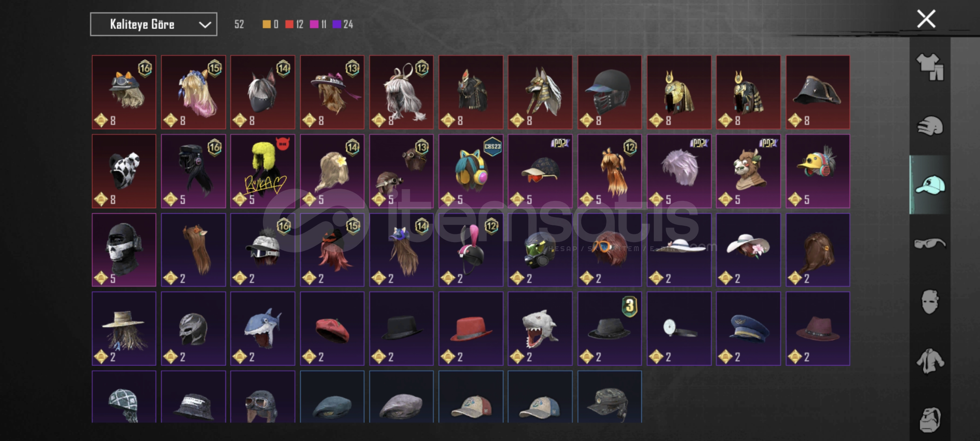Close the inventory with the X icon
The height and width of the screenshot is (441, 980).
coord(926,19)
